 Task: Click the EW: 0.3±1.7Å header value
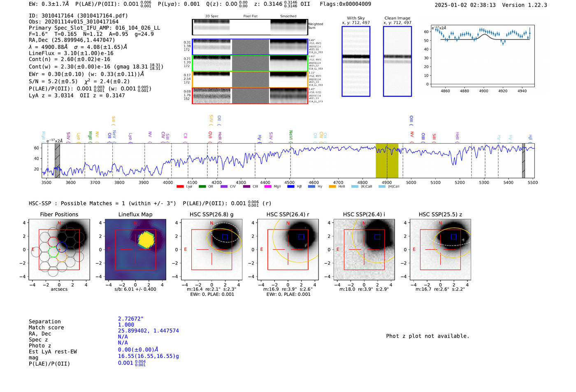point(49,4)
